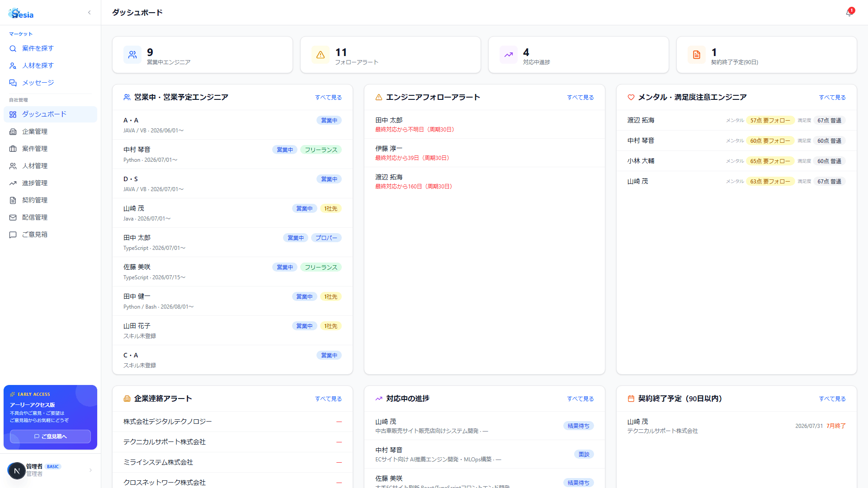Click プロパー badge on 田中 太郎 row

326,238
